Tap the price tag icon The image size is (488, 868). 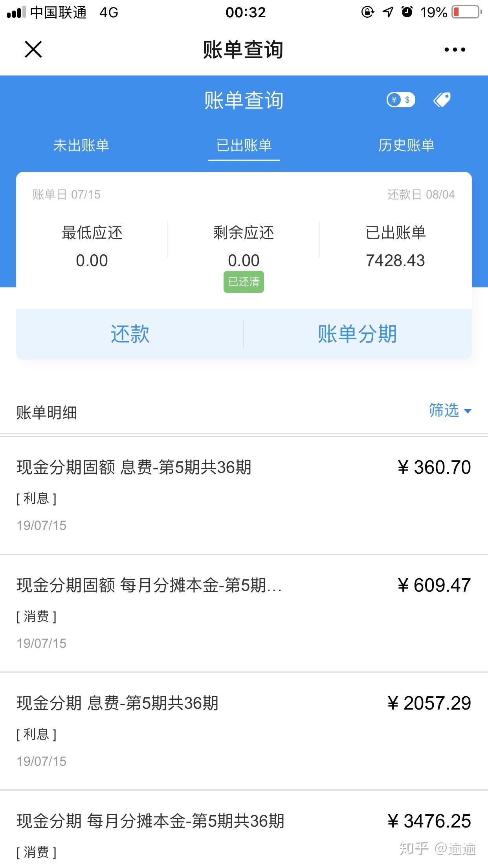point(442,100)
